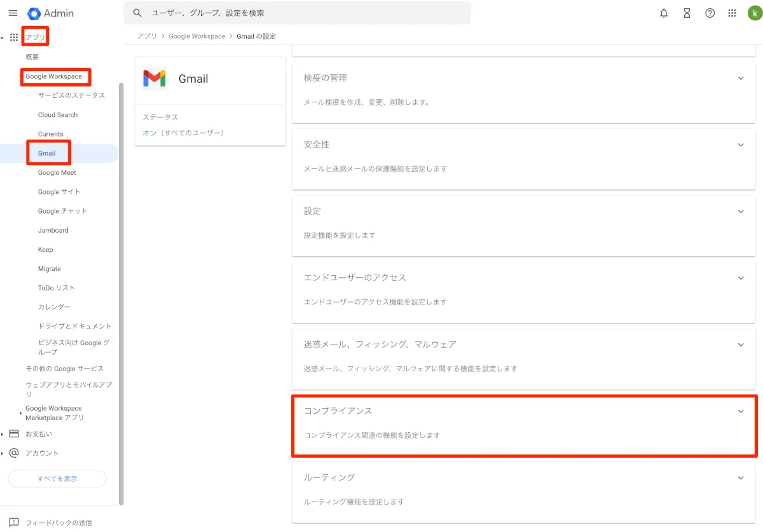The width and height of the screenshot is (763, 532).
Task: Click the 検疫の管理 heading text
Action: tap(325, 78)
